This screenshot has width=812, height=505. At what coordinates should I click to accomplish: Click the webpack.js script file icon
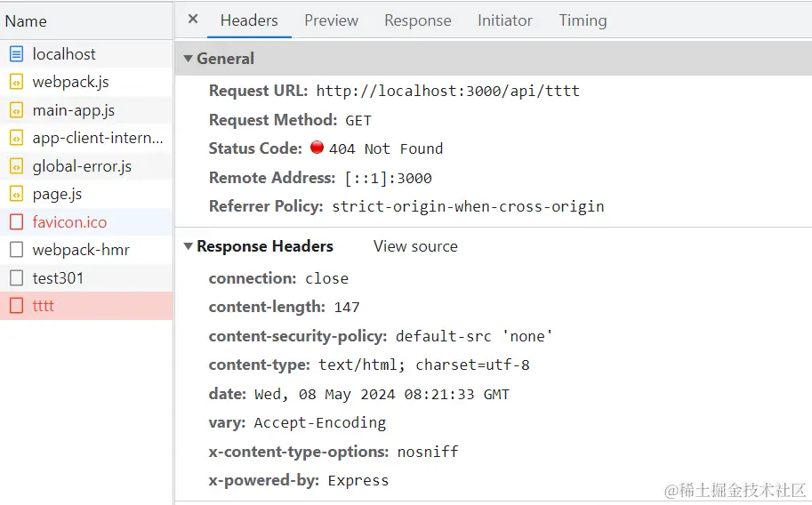click(x=16, y=82)
